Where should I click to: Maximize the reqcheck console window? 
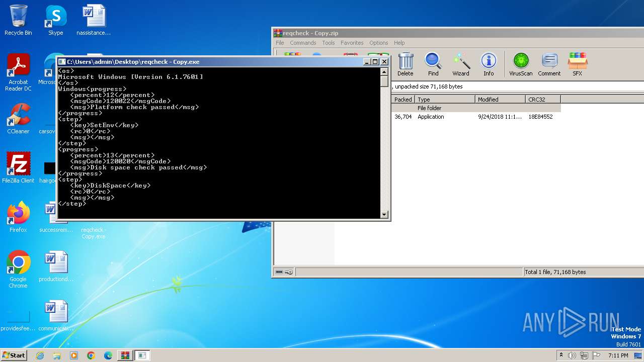point(375,62)
